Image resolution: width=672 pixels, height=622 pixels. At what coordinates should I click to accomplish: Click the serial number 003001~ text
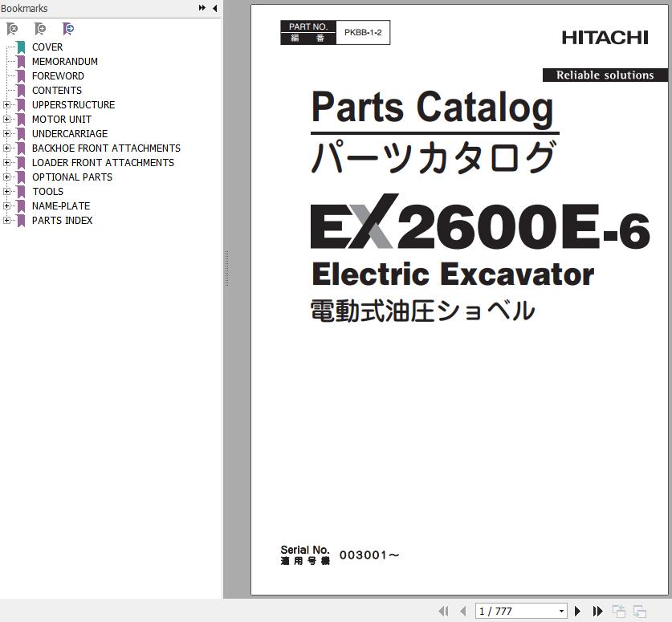369,555
